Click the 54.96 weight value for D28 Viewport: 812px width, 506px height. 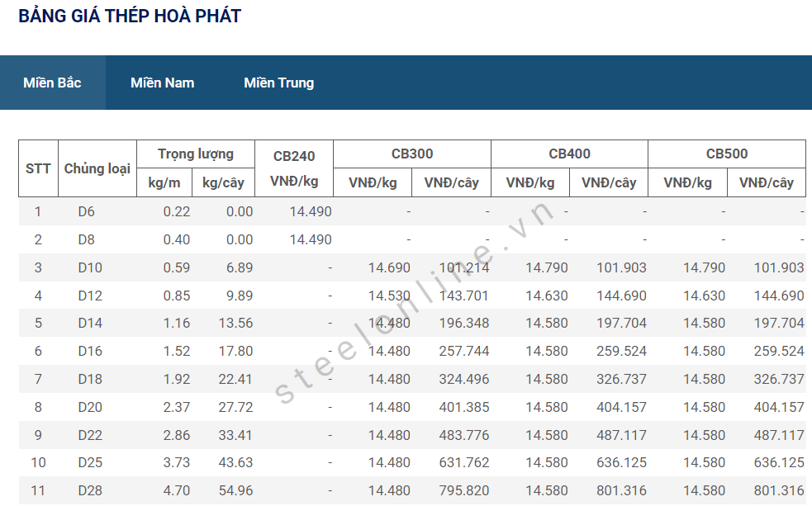pos(235,490)
